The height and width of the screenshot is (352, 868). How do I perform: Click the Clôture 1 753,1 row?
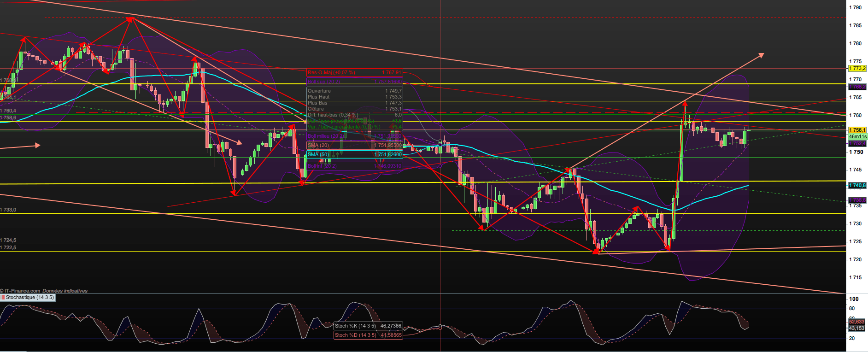tap(355, 109)
